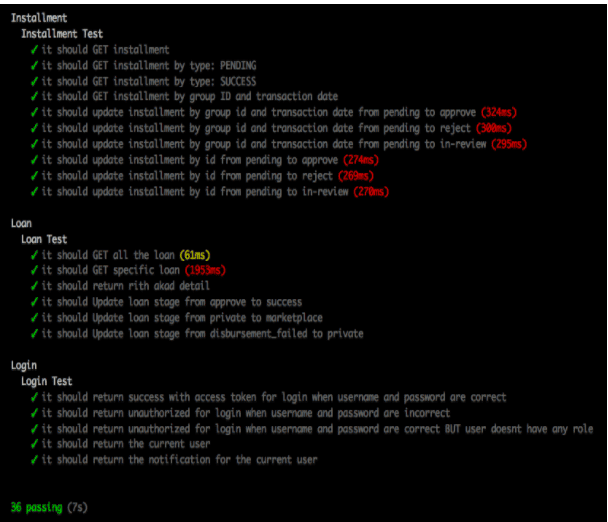Click the checkmark next to "GET installment by type: PENDING"
The height and width of the screenshot is (522, 608).
coord(35,65)
